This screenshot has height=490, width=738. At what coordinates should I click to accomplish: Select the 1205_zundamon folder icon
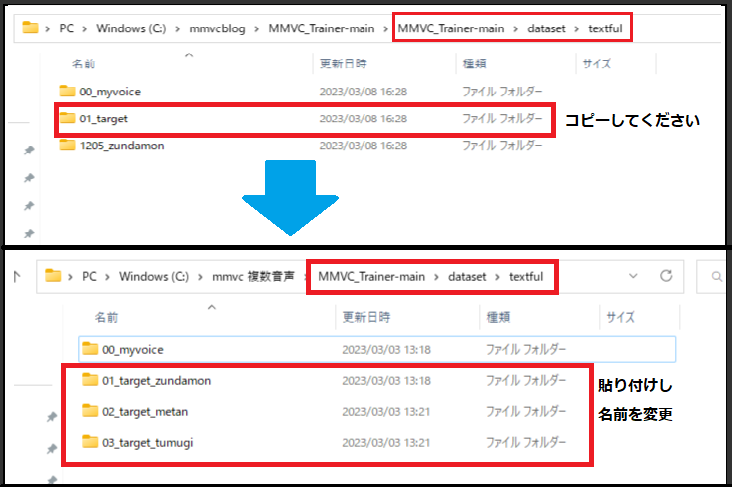[67, 145]
